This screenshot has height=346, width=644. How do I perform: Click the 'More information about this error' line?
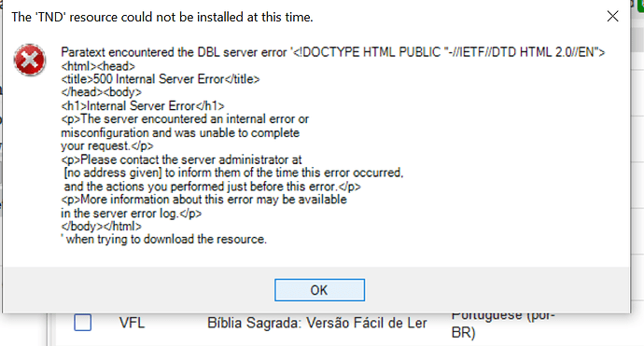tap(204, 200)
